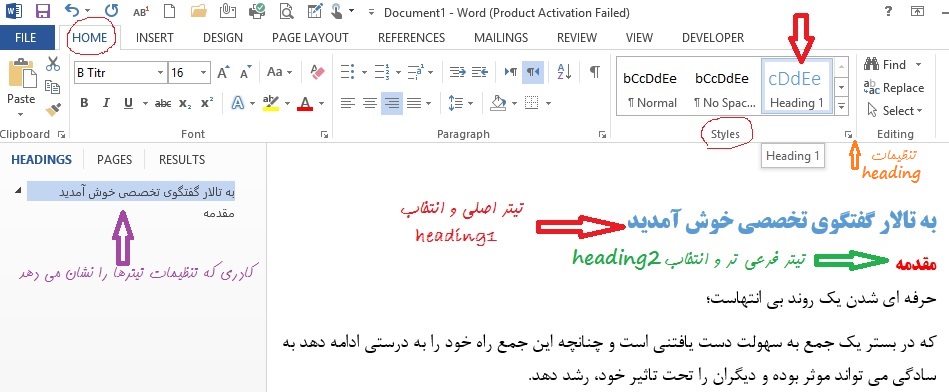949x392 pixels.
Task: Switch to left-to-right text direction
Action: click(511, 72)
